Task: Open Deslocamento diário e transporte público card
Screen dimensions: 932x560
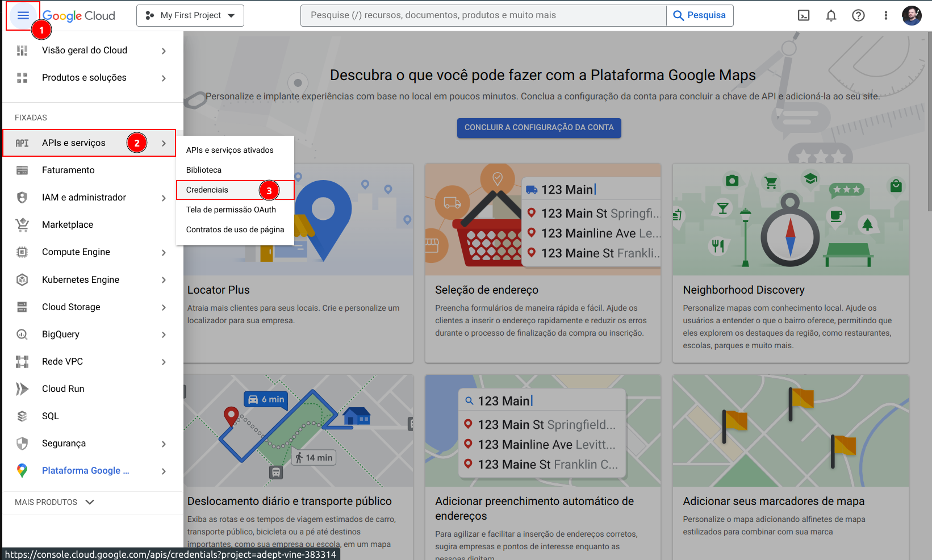Action: (298, 467)
